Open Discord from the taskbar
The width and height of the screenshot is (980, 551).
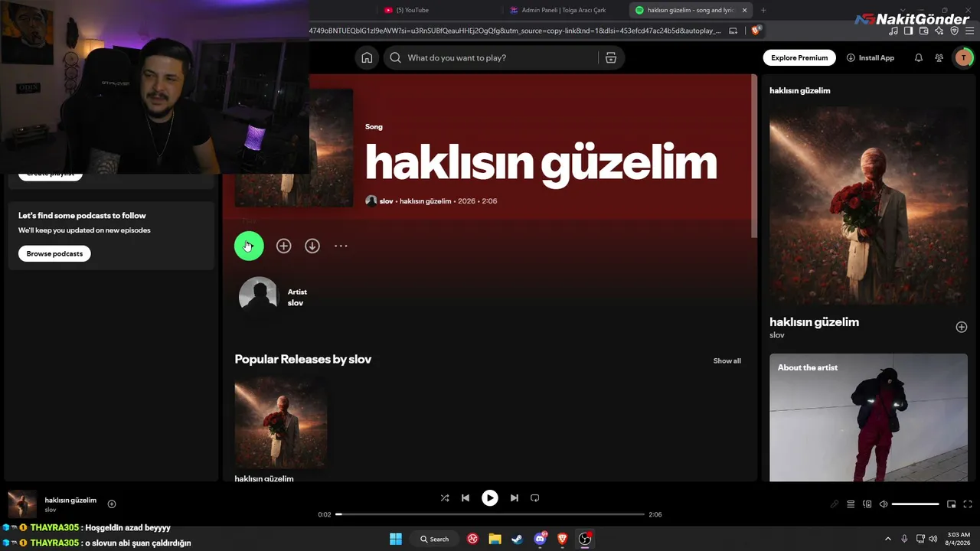point(541,539)
